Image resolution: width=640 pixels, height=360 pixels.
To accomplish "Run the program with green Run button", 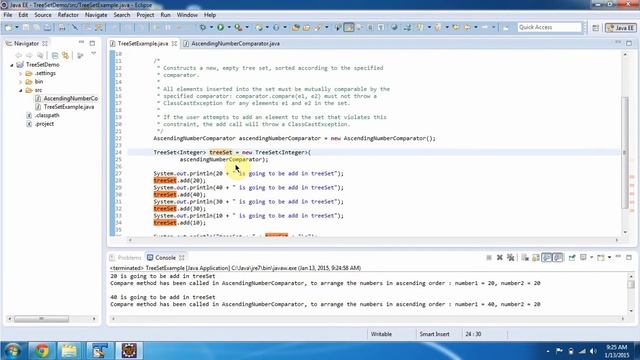I will point(220,27).
